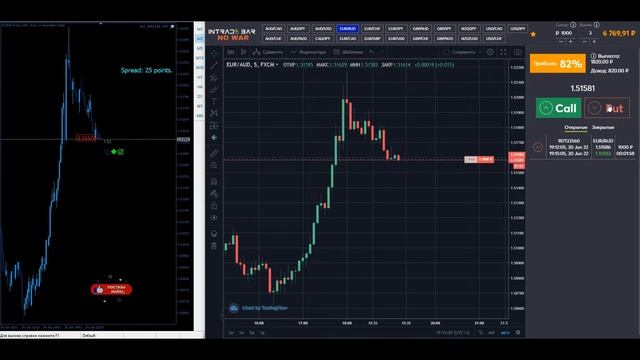
Task: Select the crosshair cursor tool in chart toolbar
Action: point(214,53)
